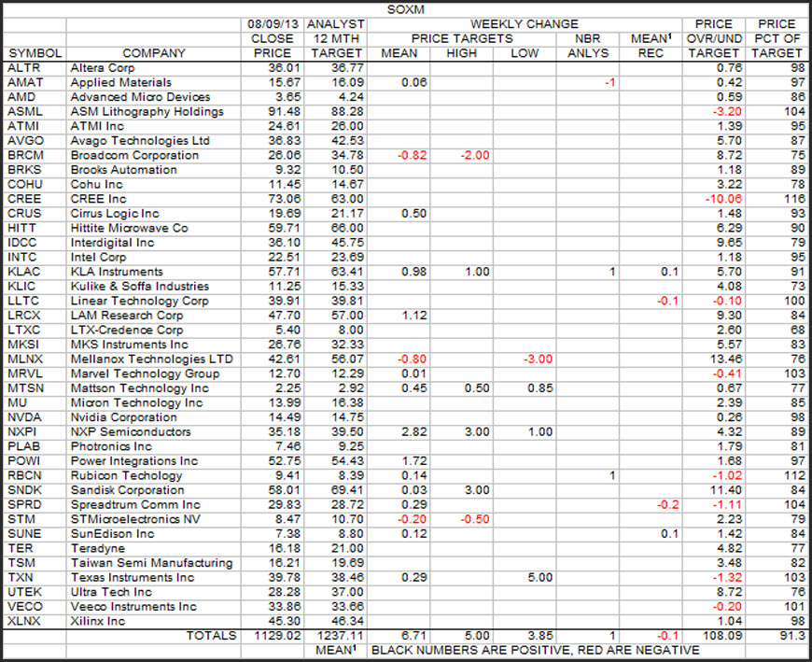Viewport: 812px width, 662px height.
Task: Select the 1237.11 total target value
Action: pyautogui.click(x=341, y=636)
